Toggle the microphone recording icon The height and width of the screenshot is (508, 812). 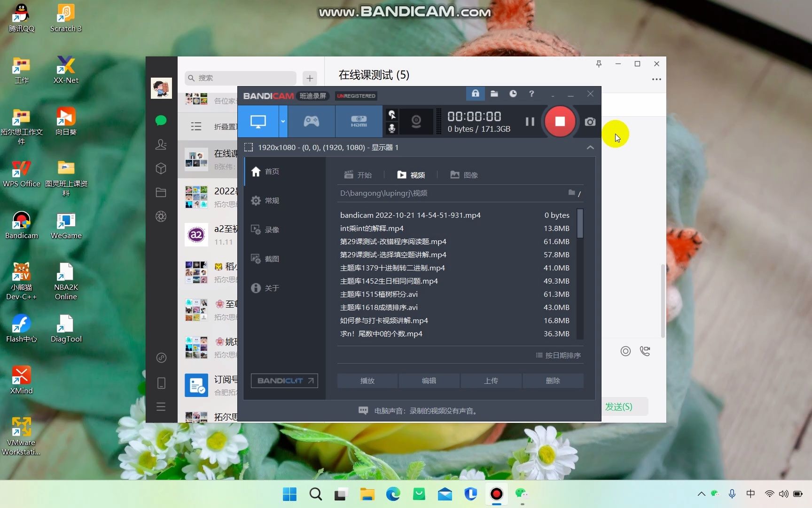click(x=392, y=128)
